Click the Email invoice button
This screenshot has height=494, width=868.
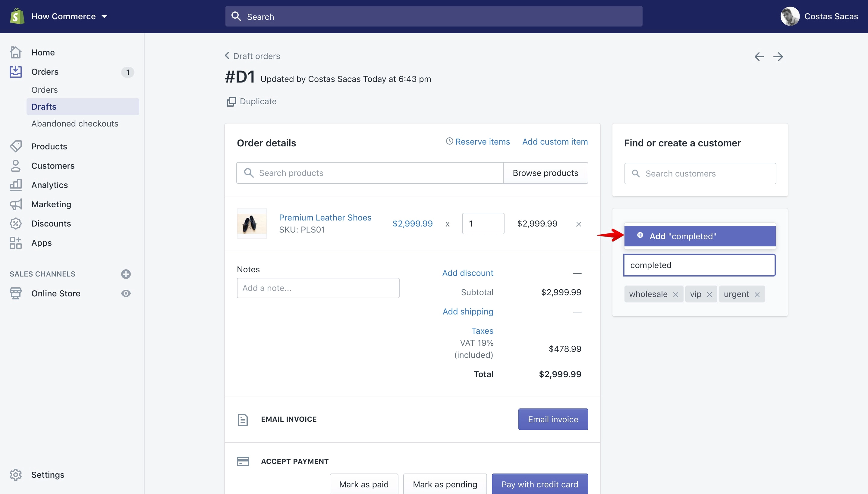553,419
